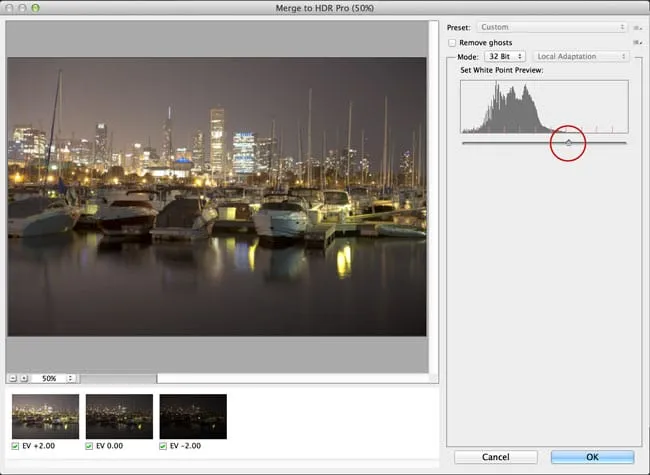
Task: Open the preset options menu icon
Action: click(x=636, y=27)
